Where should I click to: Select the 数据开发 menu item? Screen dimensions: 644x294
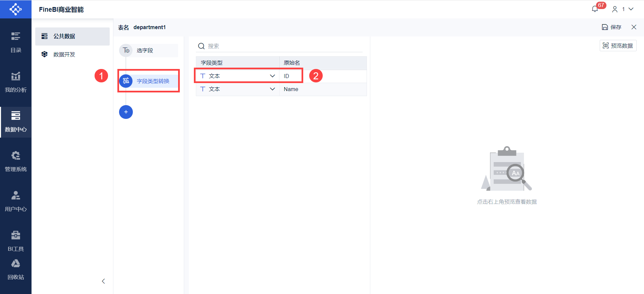64,54
